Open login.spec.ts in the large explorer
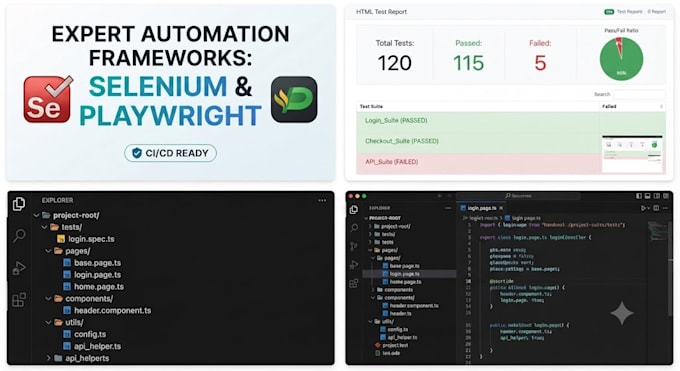Viewport: 680px width, 371px height. (x=86, y=239)
